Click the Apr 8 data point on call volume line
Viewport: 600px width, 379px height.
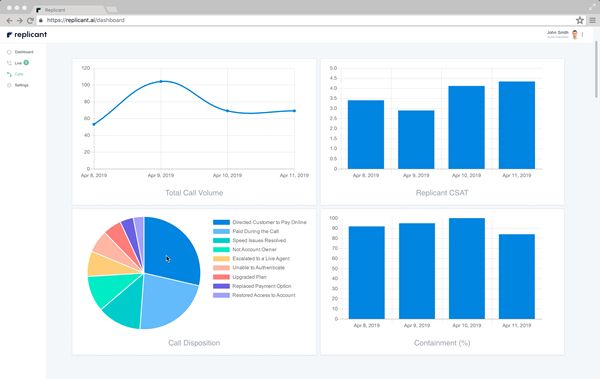point(94,124)
